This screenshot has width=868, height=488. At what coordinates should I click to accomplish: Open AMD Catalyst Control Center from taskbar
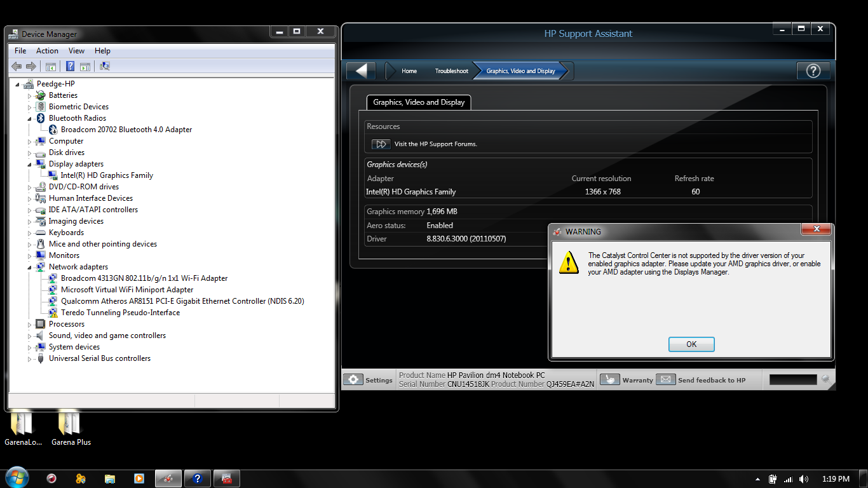[x=168, y=477]
